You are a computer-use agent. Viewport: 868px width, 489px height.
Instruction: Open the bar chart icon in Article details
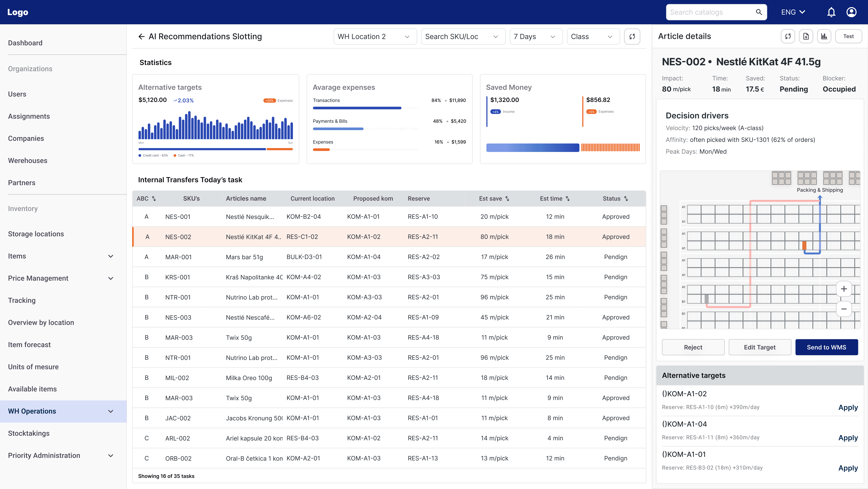(824, 36)
